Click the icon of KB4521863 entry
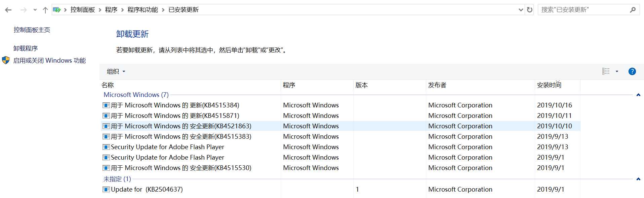Screen dimensions: 644x198 [106, 126]
